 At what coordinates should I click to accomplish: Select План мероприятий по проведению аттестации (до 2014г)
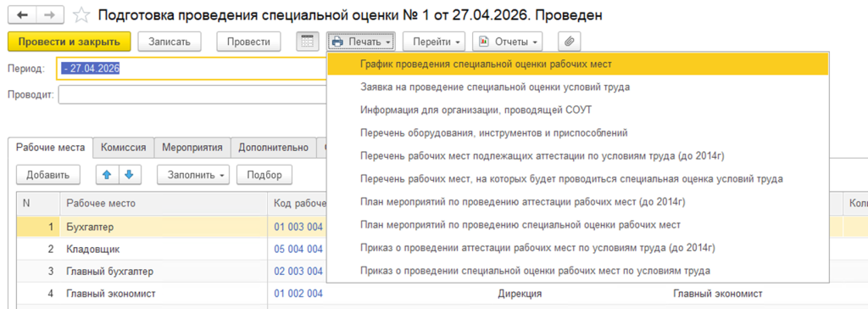point(578,202)
